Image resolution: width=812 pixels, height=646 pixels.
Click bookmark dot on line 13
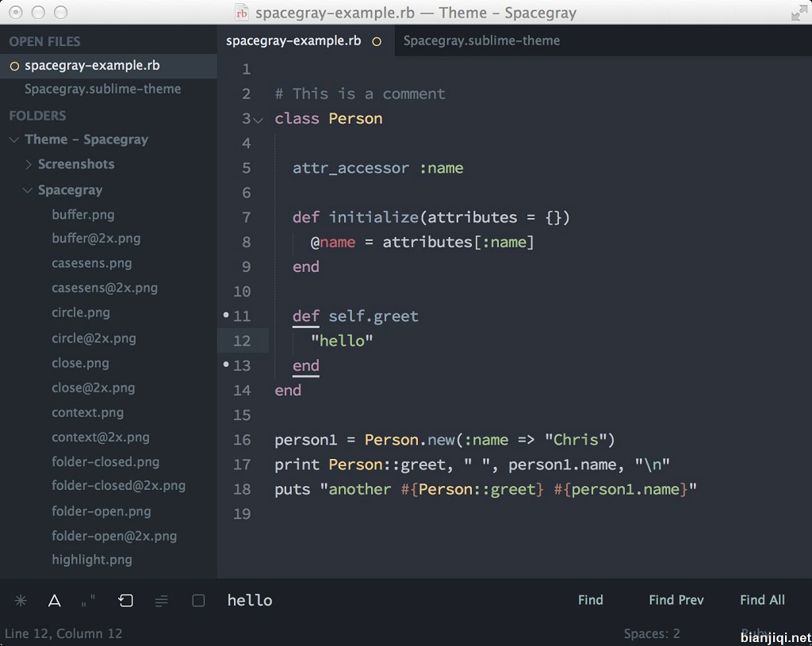[226, 365]
